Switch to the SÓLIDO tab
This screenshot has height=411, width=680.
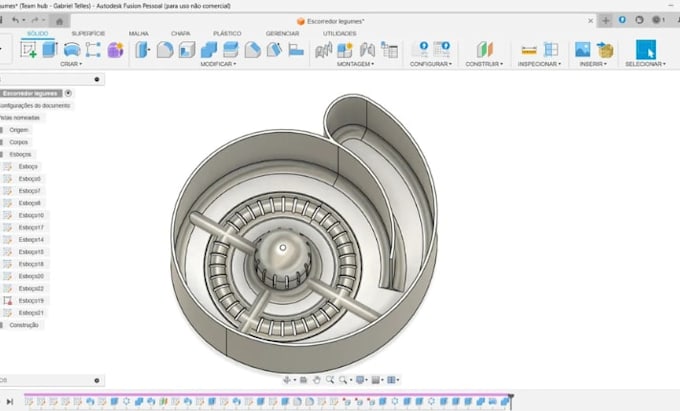click(x=38, y=33)
